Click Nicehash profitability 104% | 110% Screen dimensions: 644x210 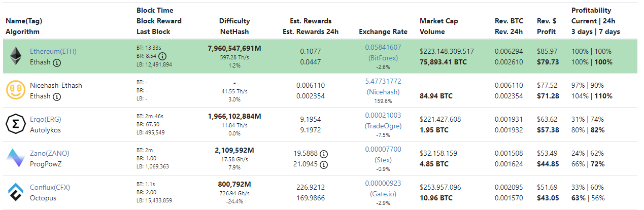pos(592,96)
